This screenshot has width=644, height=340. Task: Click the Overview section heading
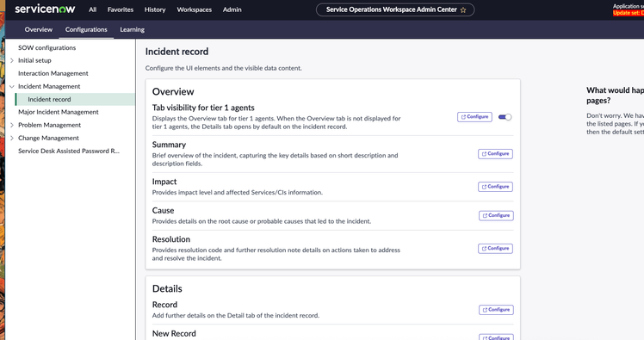coord(173,91)
